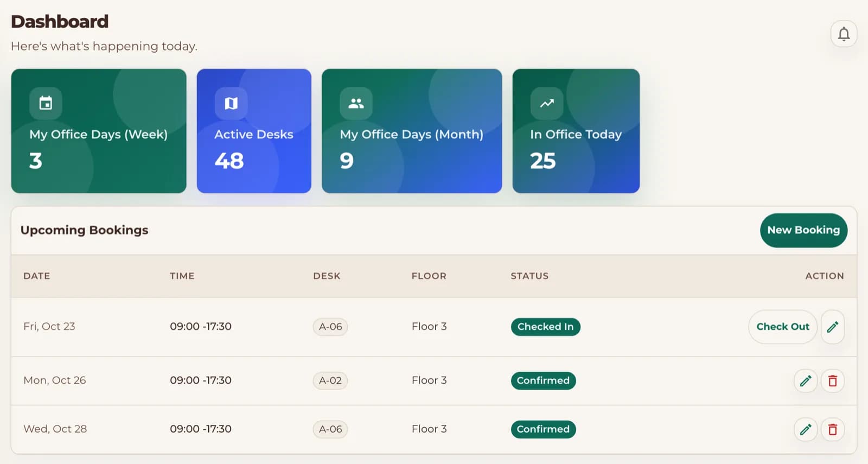Click desk A-02 tag

330,380
